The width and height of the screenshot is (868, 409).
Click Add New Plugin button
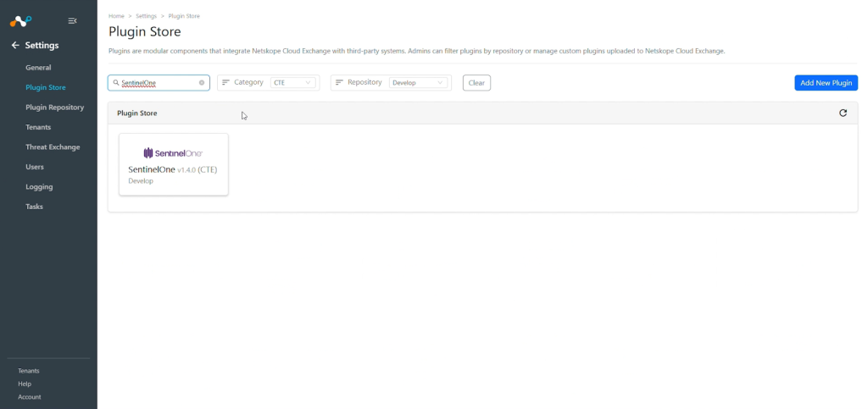tap(826, 83)
